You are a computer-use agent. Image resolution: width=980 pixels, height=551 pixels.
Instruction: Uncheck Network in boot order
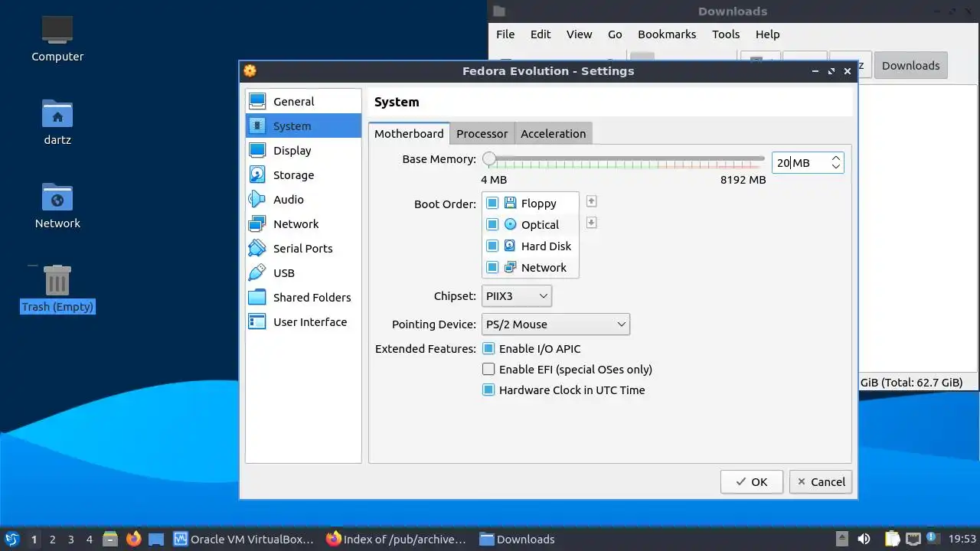492,268
